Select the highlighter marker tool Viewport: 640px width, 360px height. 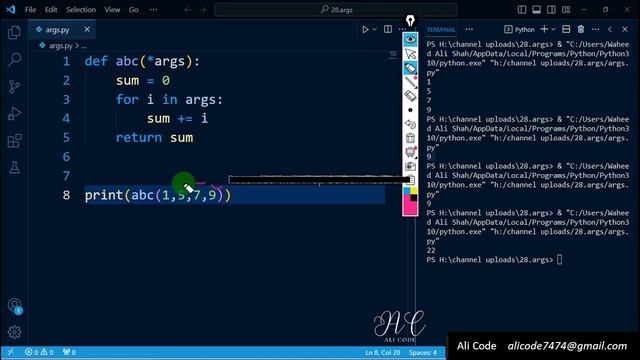pos(410,68)
